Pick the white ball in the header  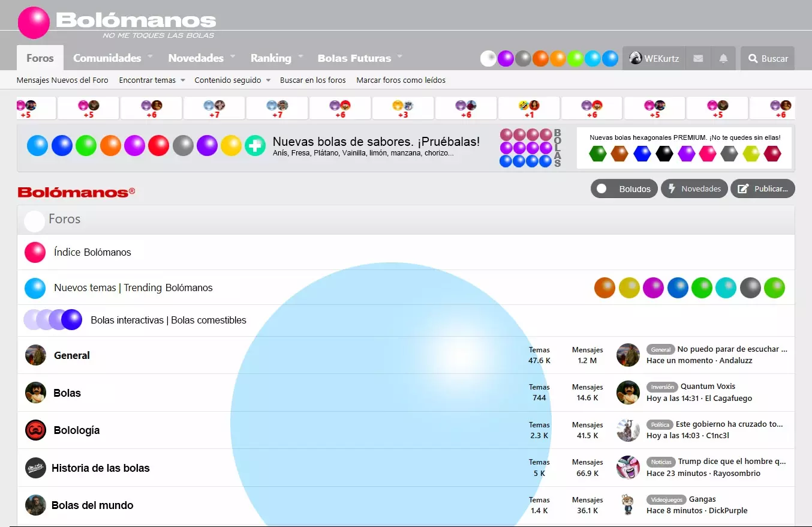[488, 58]
